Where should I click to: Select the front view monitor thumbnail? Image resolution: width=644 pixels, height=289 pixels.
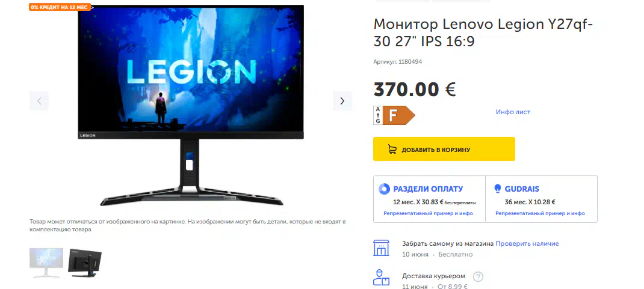pyautogui.click(x=46, y=263)
